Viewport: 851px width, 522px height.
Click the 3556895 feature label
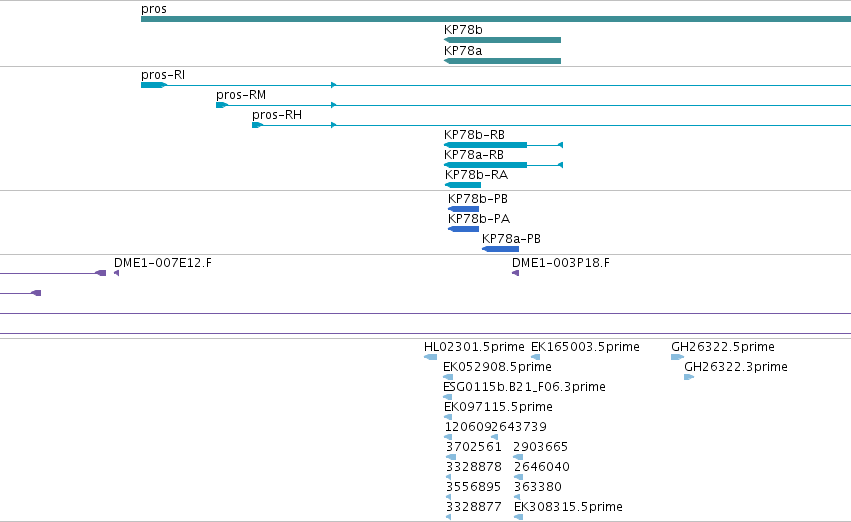click(x=473, y=487)
